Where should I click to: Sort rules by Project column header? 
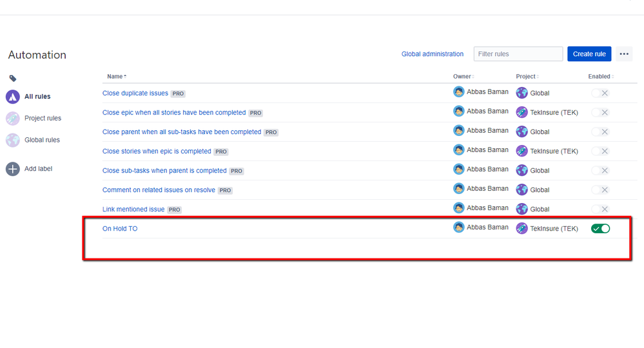[x=527, y=76]
